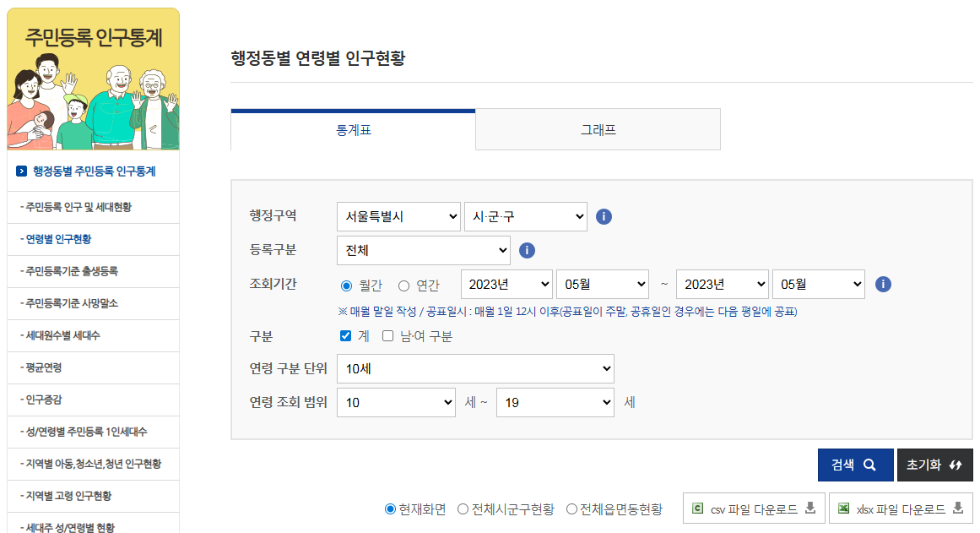Uncheck the 계 checkbox
The height and width of the screenshot is (533, 980).
344,335
